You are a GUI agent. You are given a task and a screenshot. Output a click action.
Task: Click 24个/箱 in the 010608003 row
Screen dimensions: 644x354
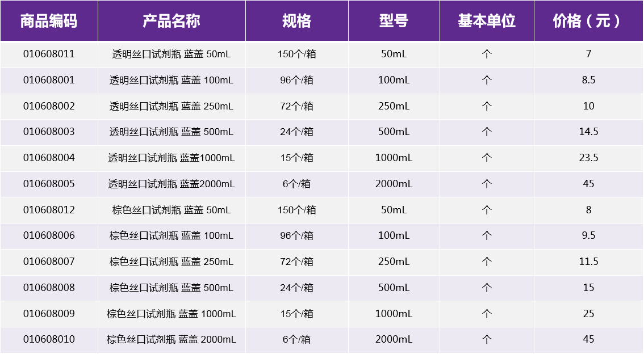coord(296,132)
